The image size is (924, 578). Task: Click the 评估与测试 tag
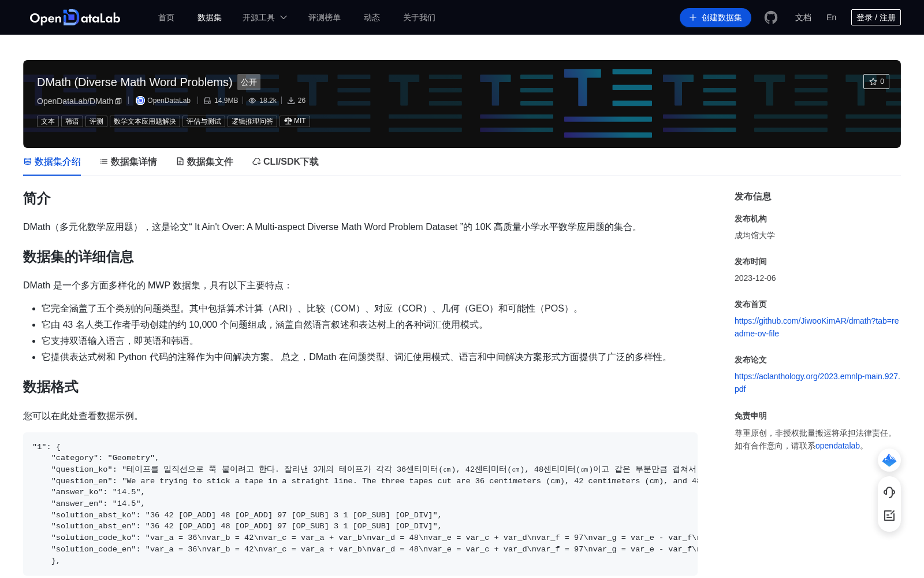[x=204, y=121]
